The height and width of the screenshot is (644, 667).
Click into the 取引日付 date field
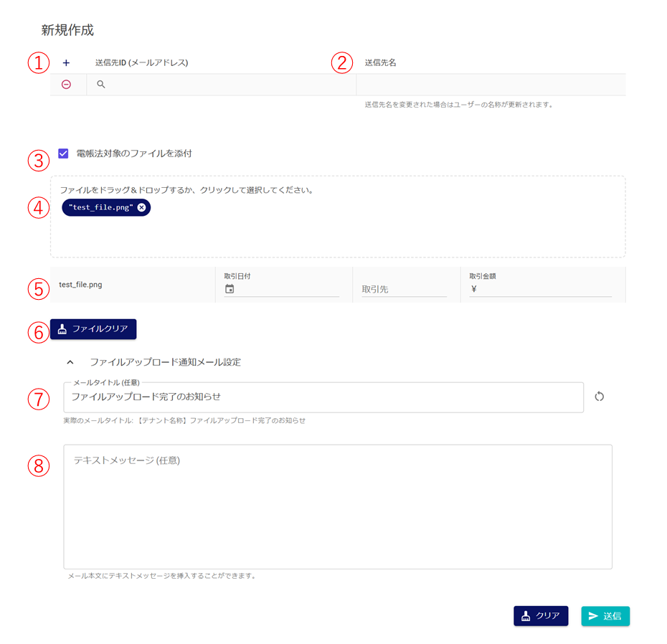tap(287, 290)
